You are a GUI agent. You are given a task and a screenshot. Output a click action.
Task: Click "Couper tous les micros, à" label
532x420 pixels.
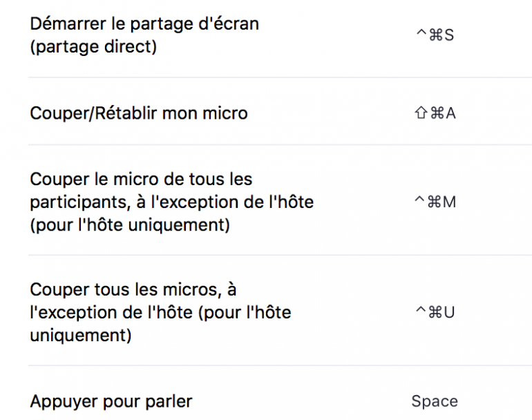pyautogui.click(x=133, y=289)
